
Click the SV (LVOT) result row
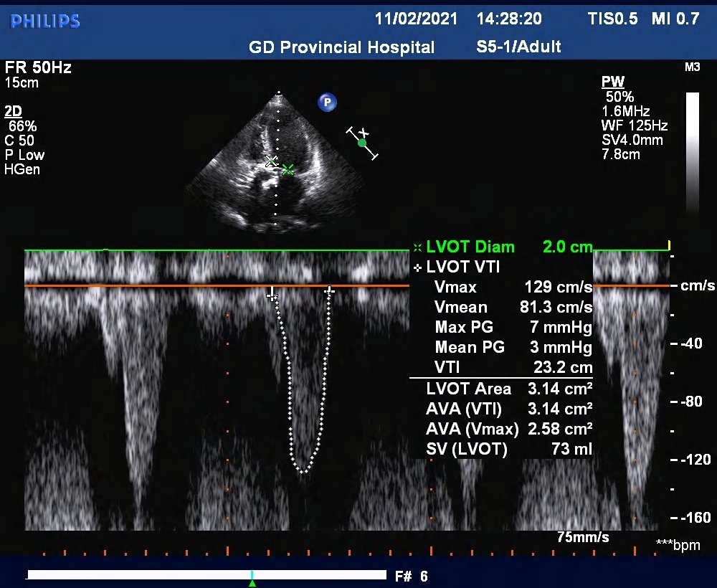pyautogui.click(x=509, y=450)
